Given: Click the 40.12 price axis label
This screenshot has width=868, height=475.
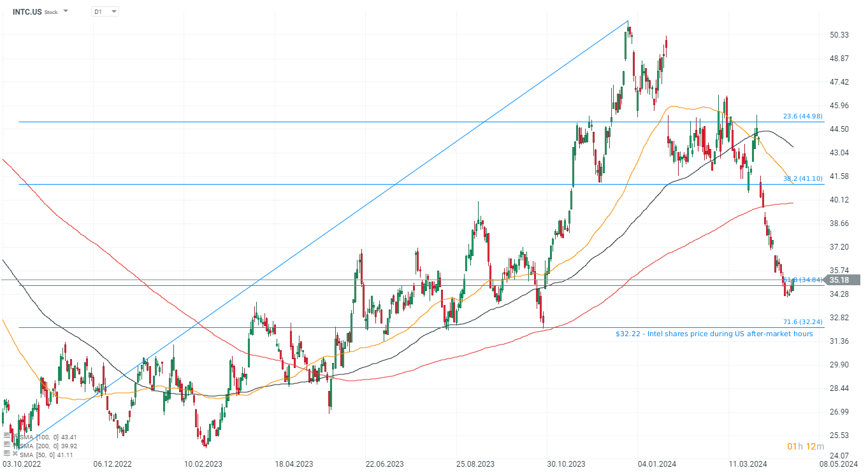Looking at the screenshot, I should pyautogui.click(x=840, y=200).
